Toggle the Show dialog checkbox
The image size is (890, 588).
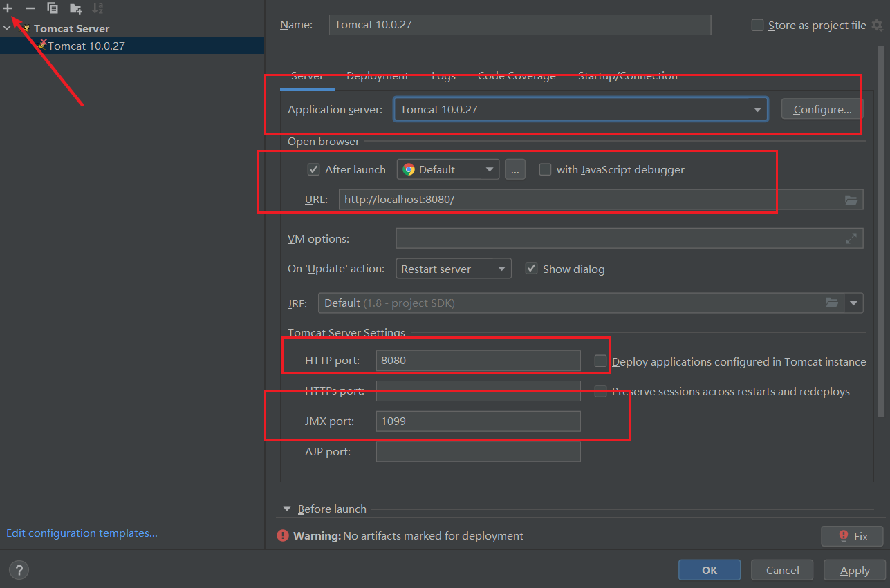531,269
